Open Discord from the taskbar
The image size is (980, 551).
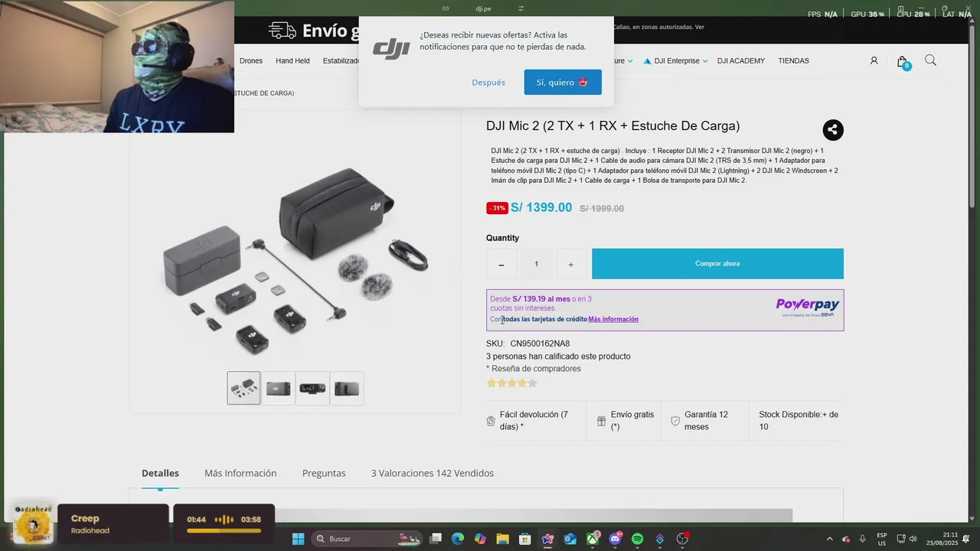615,539
